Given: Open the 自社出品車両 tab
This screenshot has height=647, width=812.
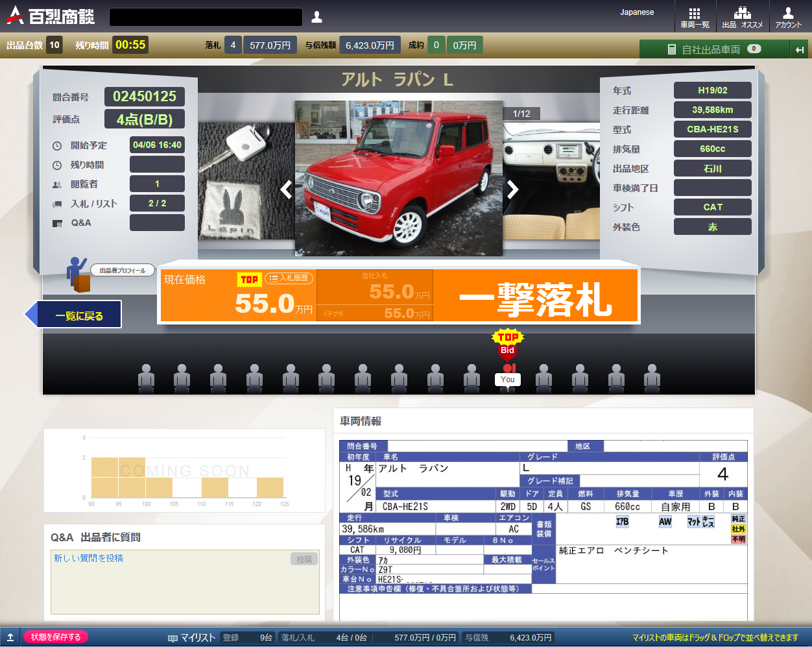Looking at the screenshot, I should tap(713, 49).
